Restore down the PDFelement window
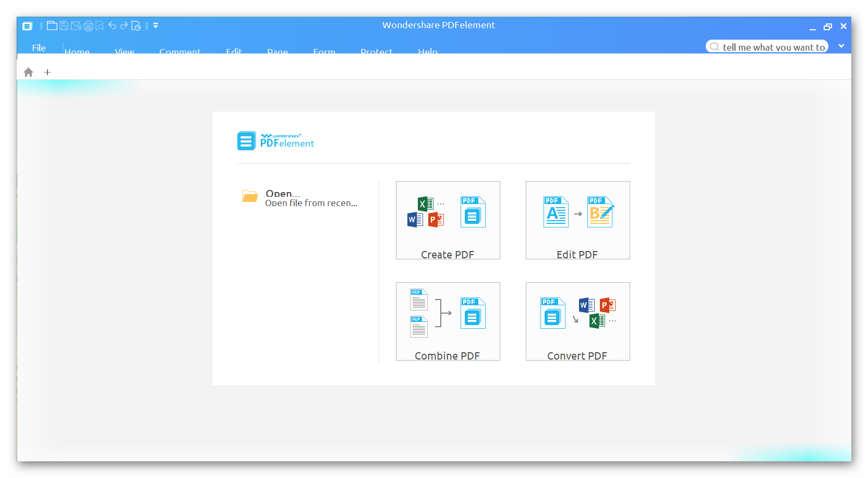 (x=828, y=27)
